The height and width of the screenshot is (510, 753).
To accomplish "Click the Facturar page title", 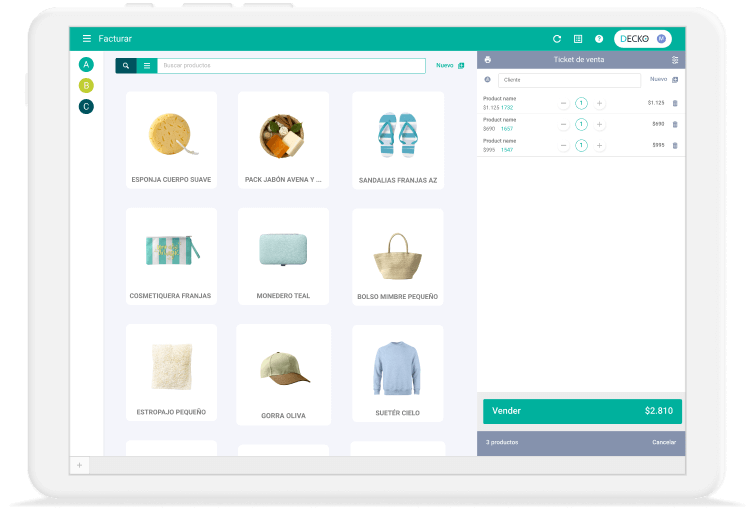I will 115,38.
